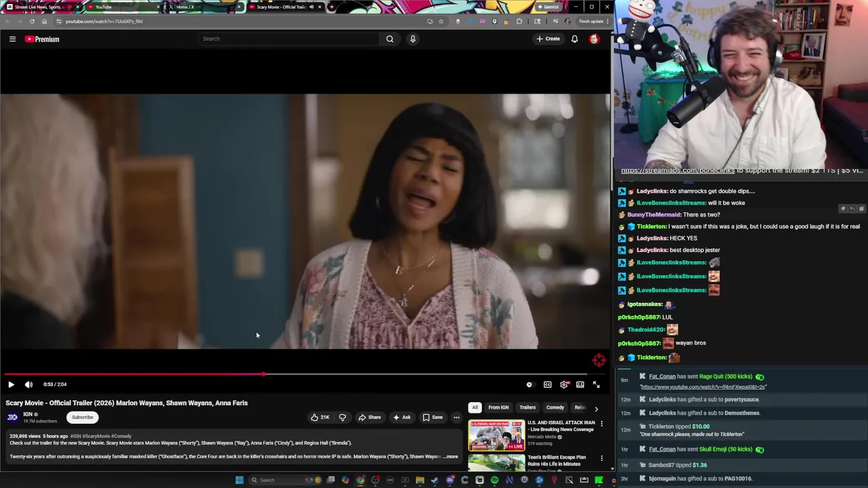Like the video showing 21K likes

click(x=320, y=418)
